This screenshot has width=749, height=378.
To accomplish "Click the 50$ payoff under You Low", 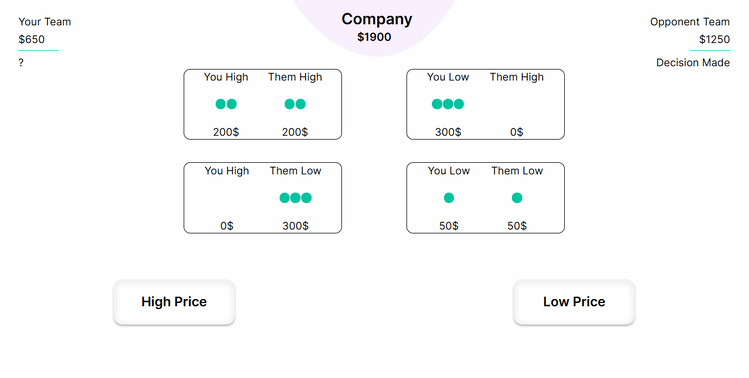I will (x=449, y=226).
